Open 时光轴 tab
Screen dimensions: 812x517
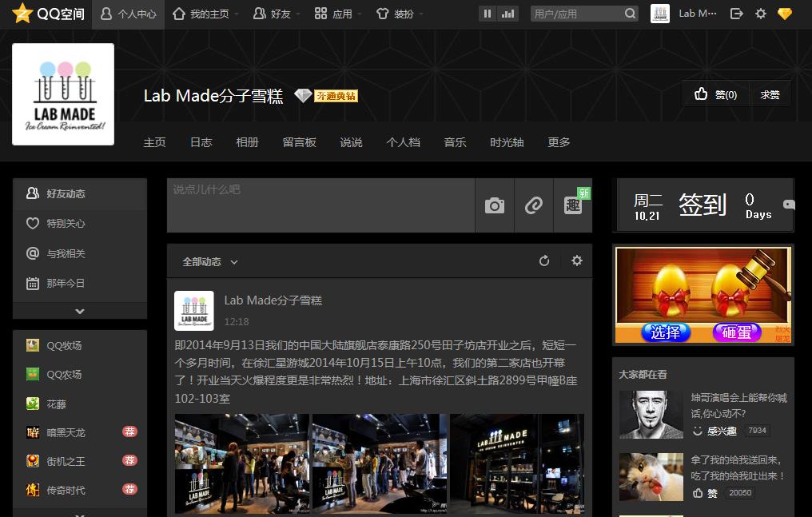[x=507, y=142]
